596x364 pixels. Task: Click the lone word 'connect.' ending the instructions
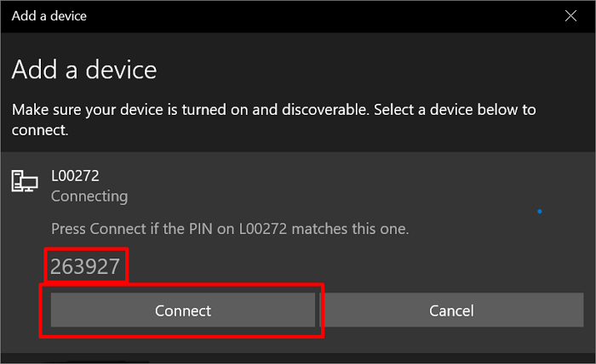pos(39,131)
